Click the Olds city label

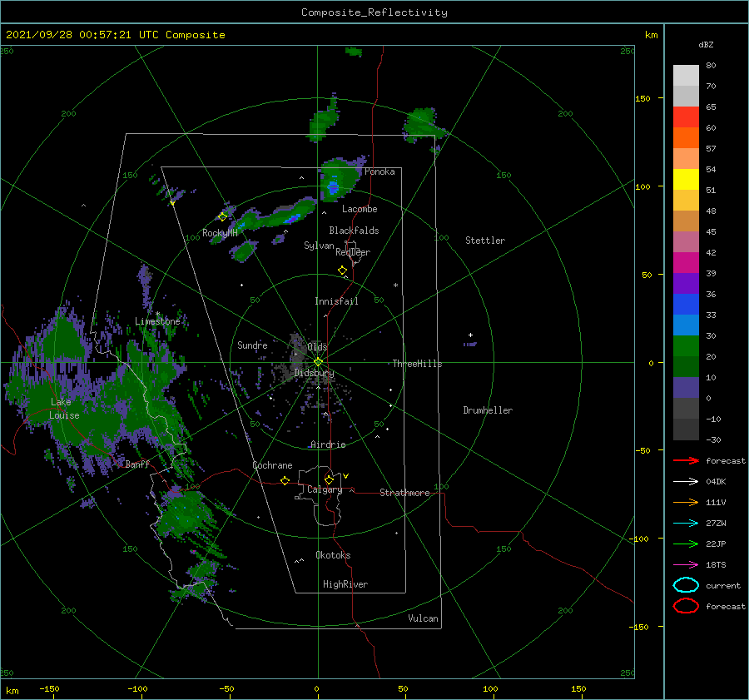317,346
